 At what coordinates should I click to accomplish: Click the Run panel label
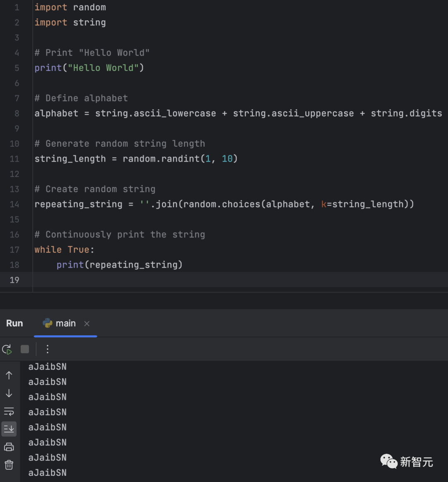point(15,324)
